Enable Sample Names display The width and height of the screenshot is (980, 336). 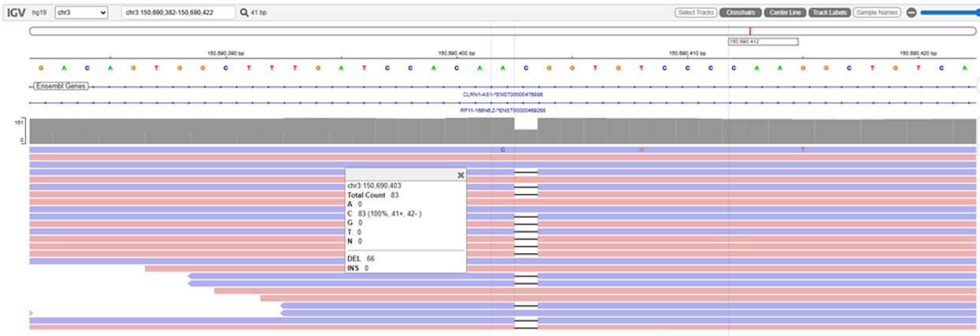[x=877, y=13]
